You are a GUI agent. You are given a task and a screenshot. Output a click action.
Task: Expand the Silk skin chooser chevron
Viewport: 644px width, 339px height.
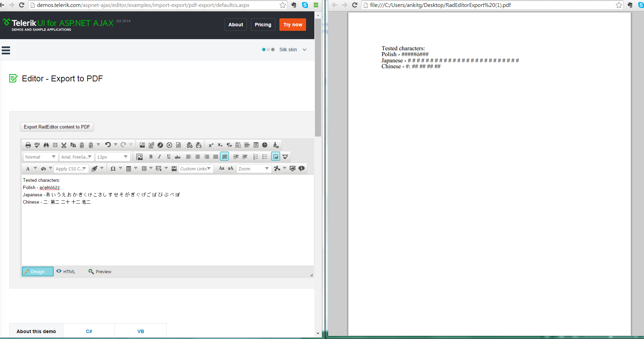(305, 50)
